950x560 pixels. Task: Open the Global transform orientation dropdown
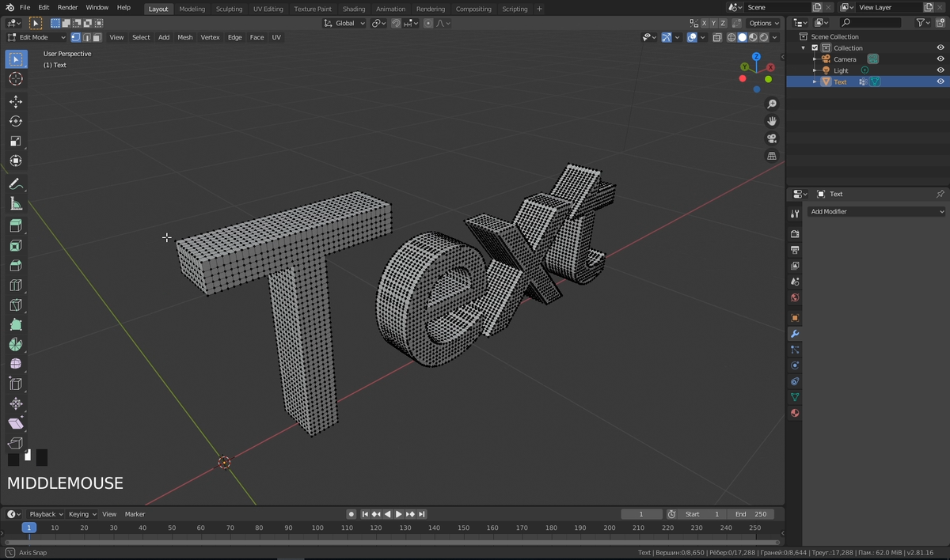pyautogui.click(x=345, y=23)
